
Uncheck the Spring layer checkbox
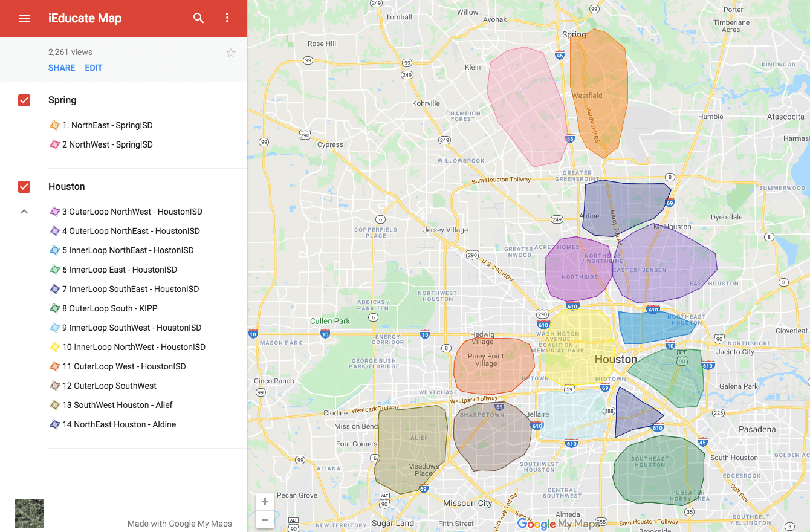[24, 100]
